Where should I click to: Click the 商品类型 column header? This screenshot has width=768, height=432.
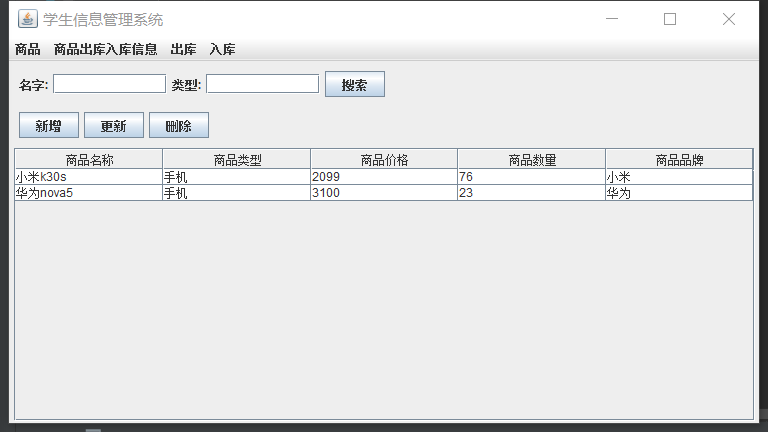coord(237,159)
